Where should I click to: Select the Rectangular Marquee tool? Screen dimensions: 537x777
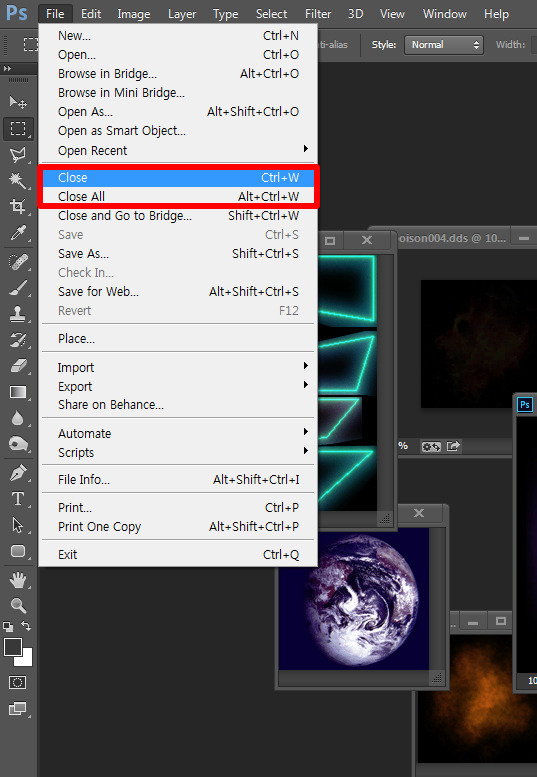18,129
